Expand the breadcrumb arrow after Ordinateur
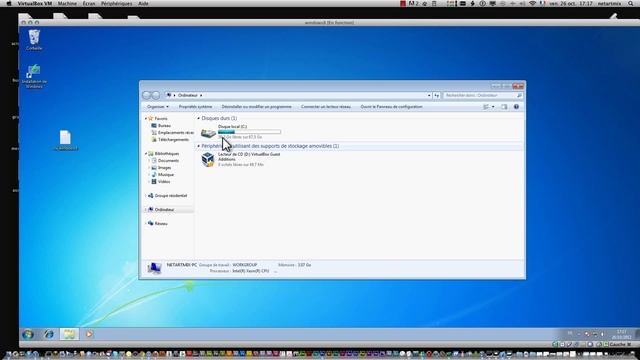 201,95
